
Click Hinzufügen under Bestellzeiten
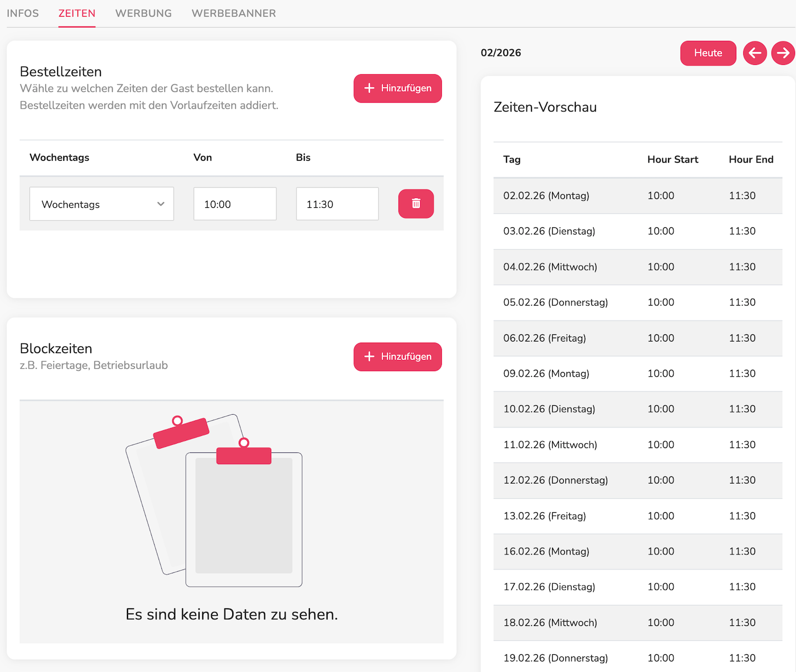397,88
